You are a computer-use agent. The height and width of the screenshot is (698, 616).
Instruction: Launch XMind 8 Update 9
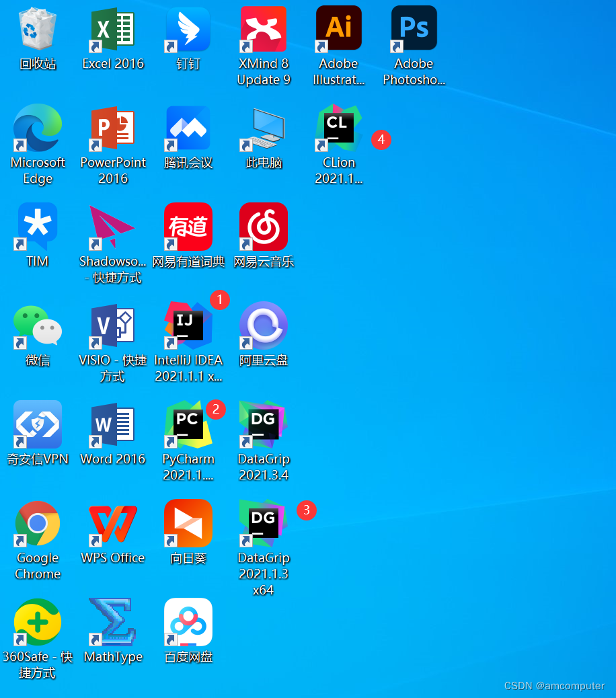point(264,30)
